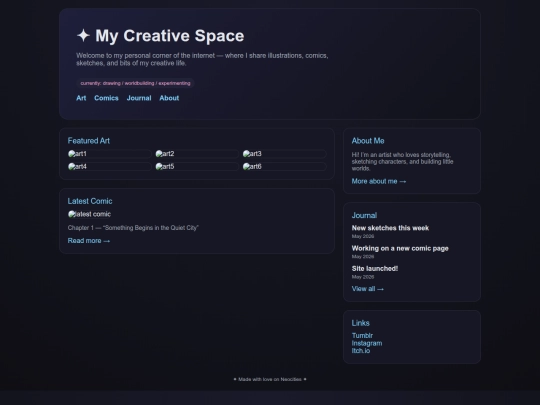
Task: Follow the View all journal link
Action: point(367,289)
